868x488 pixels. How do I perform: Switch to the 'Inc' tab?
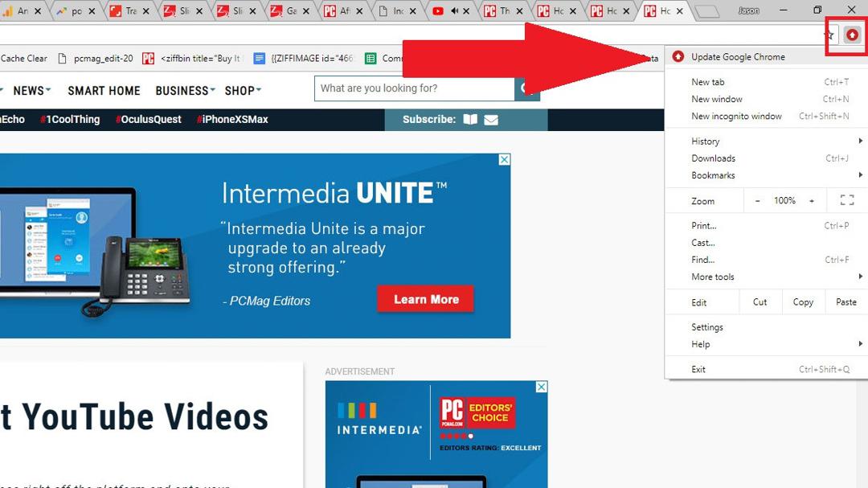tap(398, 11)
